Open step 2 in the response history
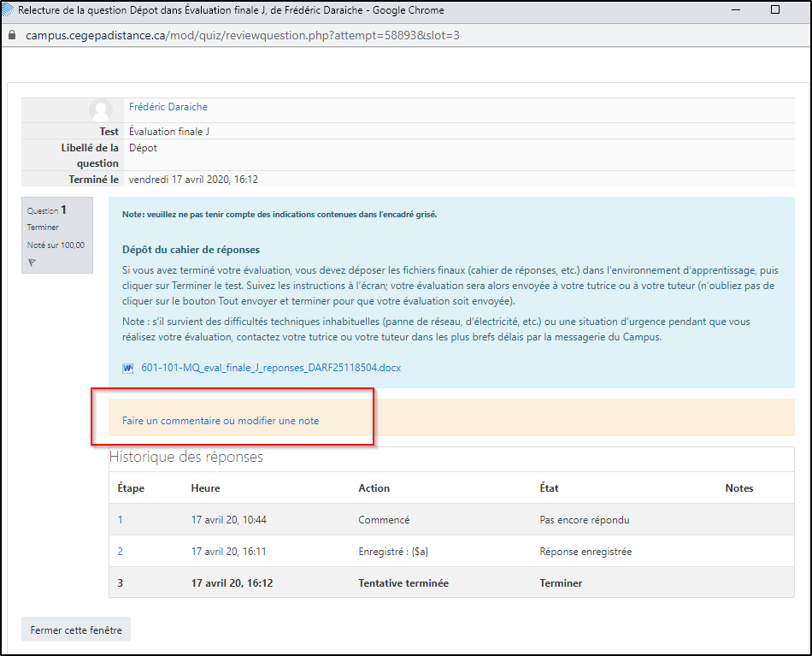Viewport: 812px width, 656px height. (x=121, y=552)
